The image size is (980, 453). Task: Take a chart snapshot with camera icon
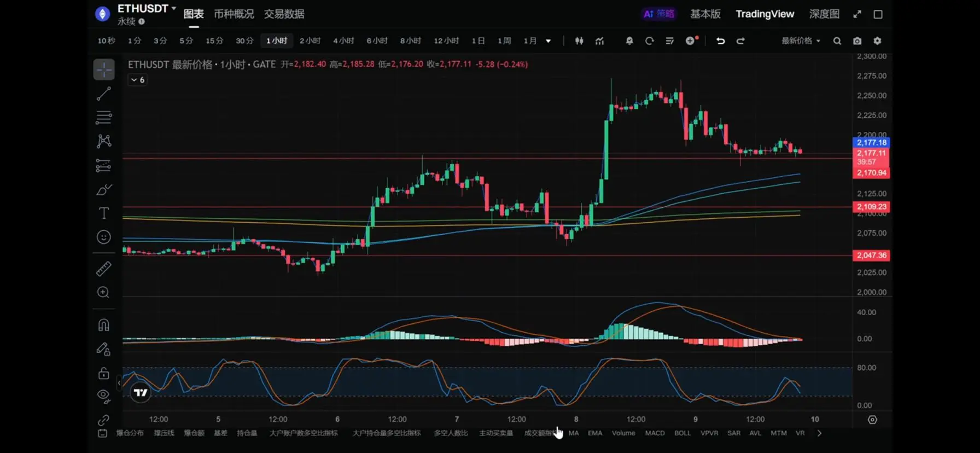pyautogui.click(x=857, y=41)
